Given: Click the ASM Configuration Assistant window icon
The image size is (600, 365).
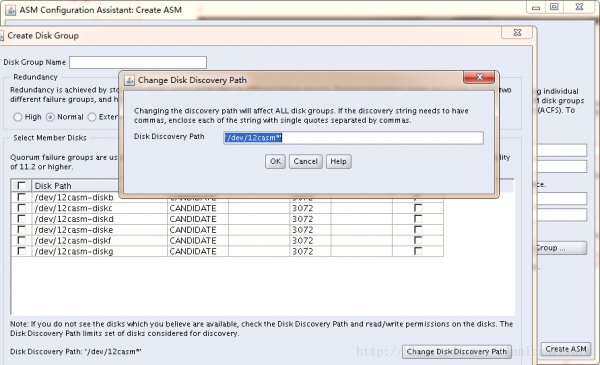Looking at the screenshot, I should point(11,10).
